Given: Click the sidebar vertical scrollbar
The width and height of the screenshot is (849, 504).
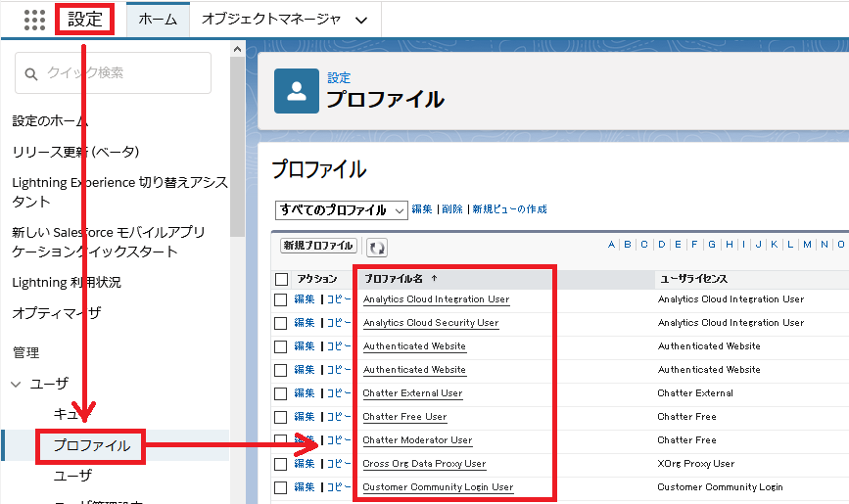Looking at the screenshot, I should coord(237,147).
